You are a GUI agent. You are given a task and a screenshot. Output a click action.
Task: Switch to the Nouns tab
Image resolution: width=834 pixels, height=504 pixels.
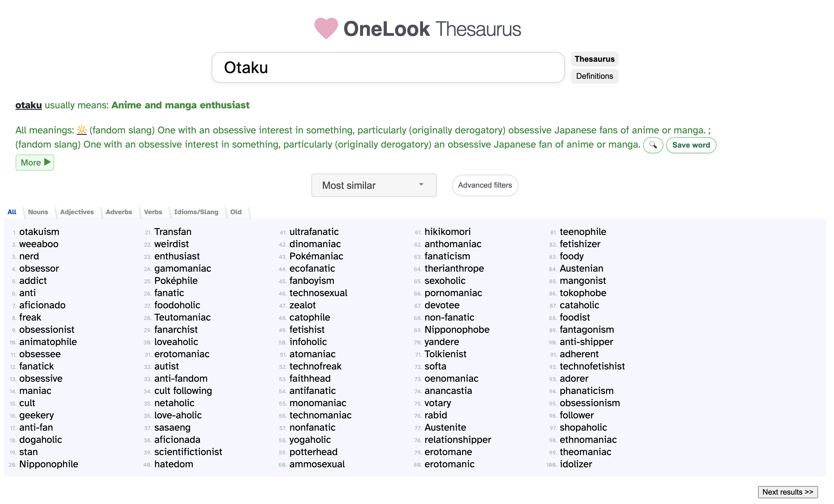click(38, 212)
